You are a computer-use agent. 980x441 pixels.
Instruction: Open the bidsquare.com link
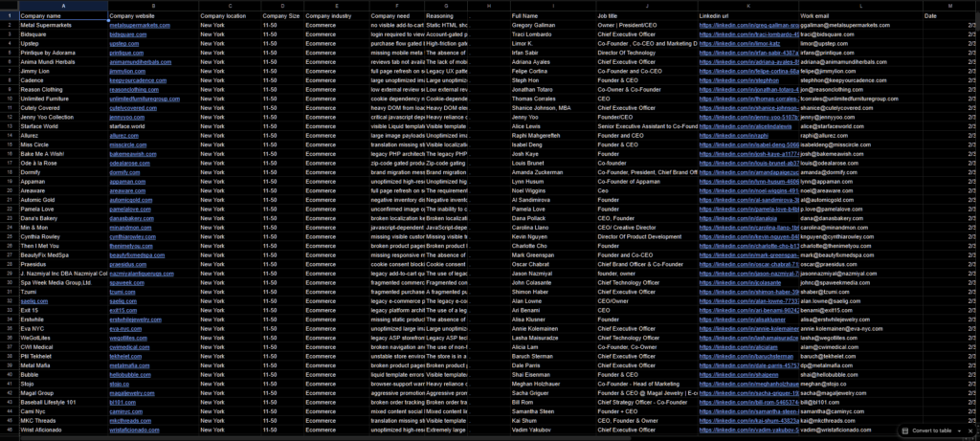128,34
